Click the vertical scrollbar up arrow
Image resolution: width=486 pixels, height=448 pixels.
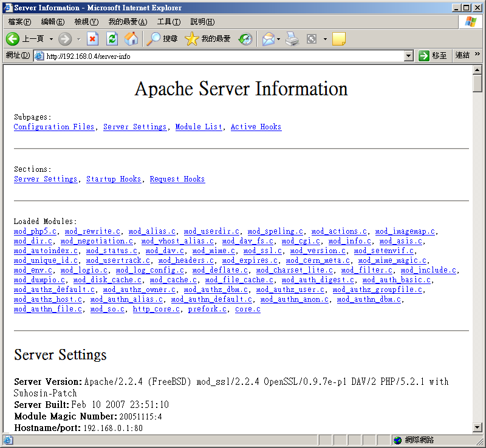click(x=477, y=70)
